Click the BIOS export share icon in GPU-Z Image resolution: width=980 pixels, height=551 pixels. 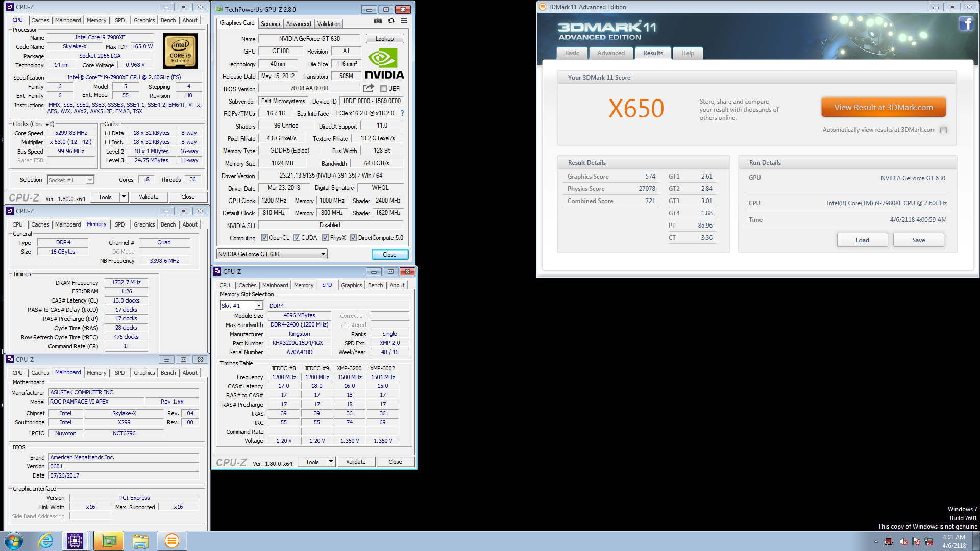click(x=369, y=88)
